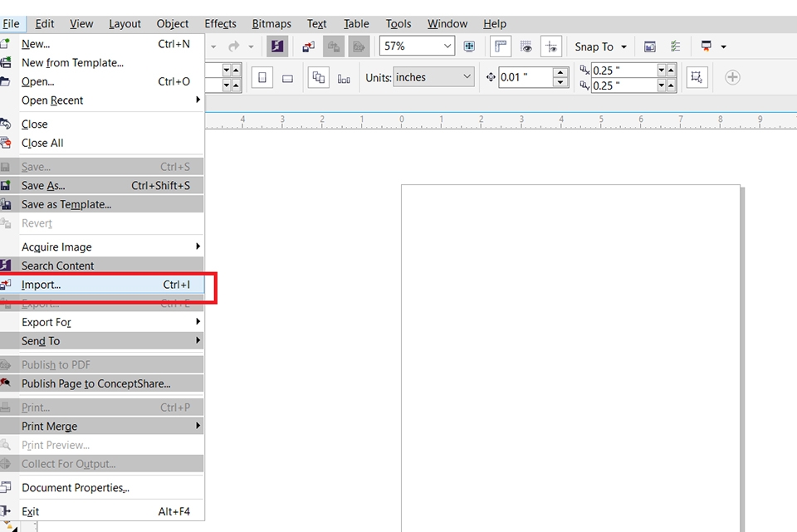Toggle landscape page orientation on property bar
This screenshot has width=797, height=532.
288,77
